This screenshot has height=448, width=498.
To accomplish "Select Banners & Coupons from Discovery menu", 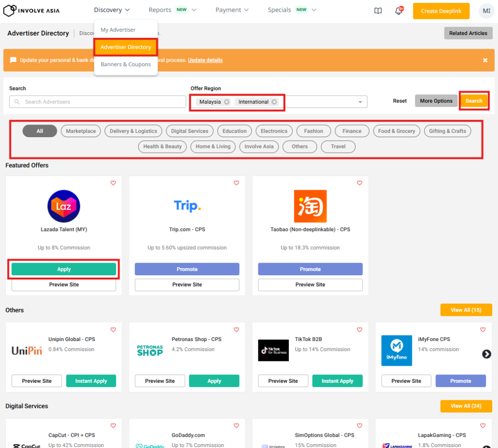I will [125, 64].
